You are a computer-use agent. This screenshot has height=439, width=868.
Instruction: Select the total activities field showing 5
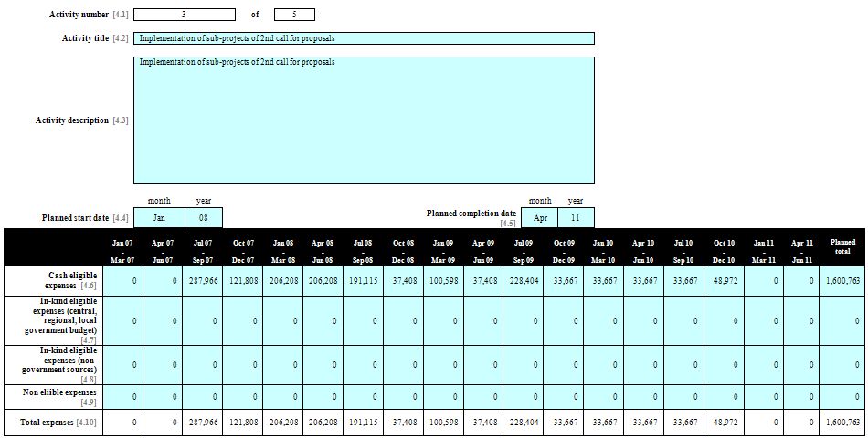coord(293,15)
